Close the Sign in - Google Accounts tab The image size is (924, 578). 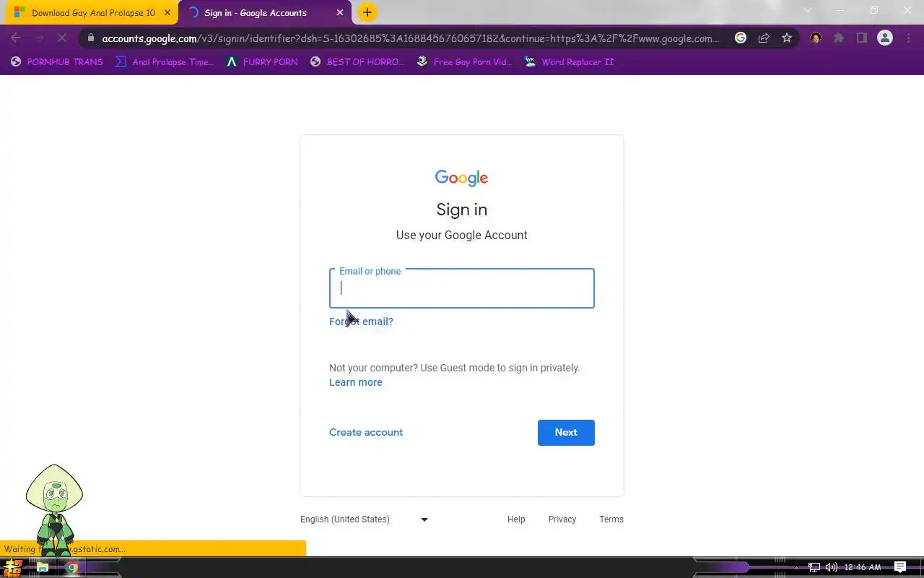(340, 13)
